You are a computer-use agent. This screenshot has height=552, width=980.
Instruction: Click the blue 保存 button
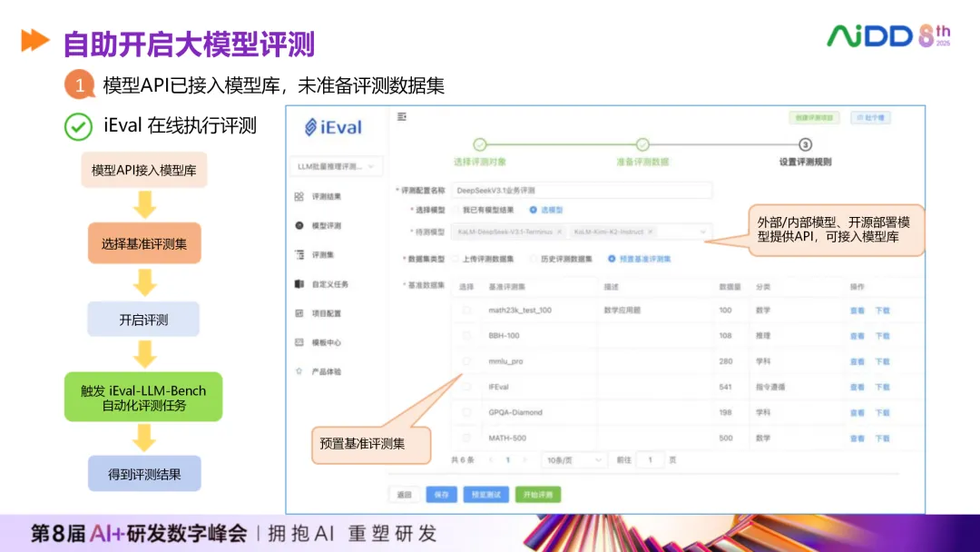point(441,495)
